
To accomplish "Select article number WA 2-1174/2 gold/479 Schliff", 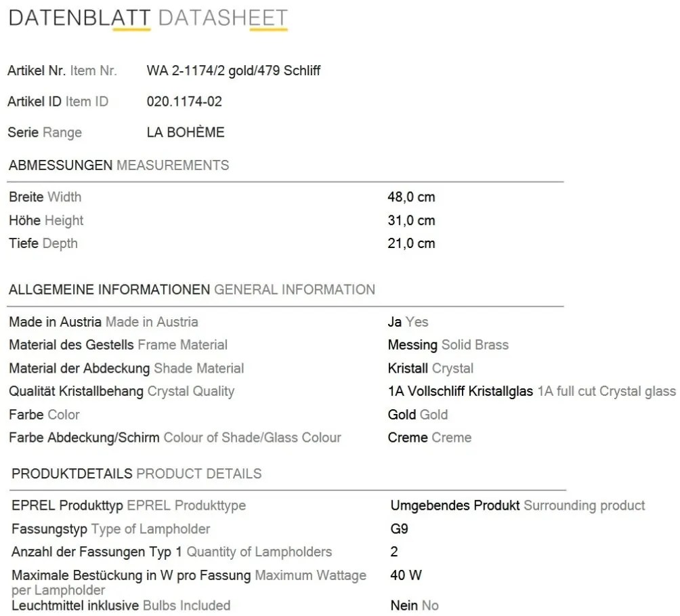I will click(x=233, y=70).
